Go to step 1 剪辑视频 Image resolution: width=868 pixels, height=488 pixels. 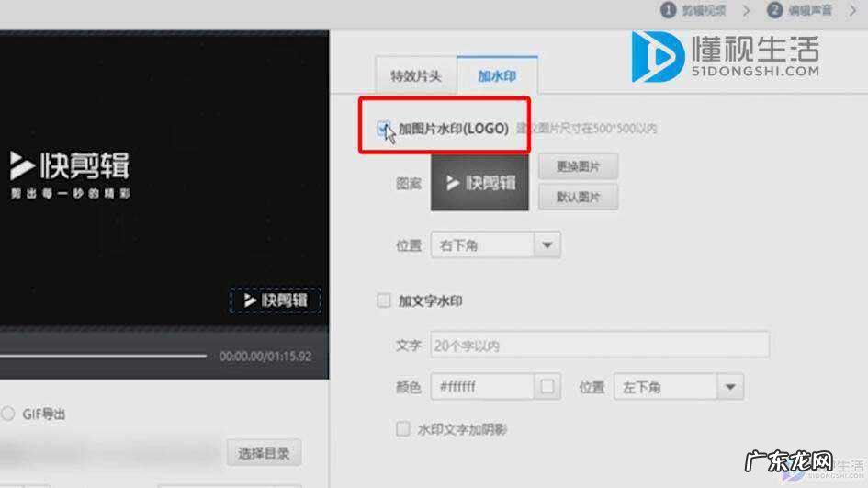[x=693, y=10]
